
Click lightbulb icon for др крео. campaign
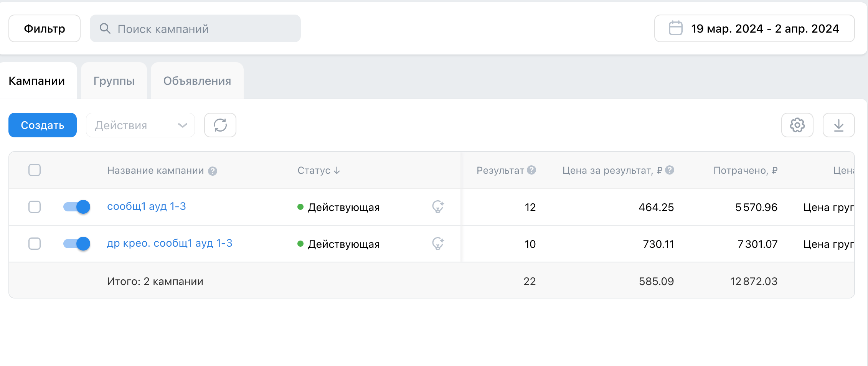pyautogui.click(x=438, y=244)
